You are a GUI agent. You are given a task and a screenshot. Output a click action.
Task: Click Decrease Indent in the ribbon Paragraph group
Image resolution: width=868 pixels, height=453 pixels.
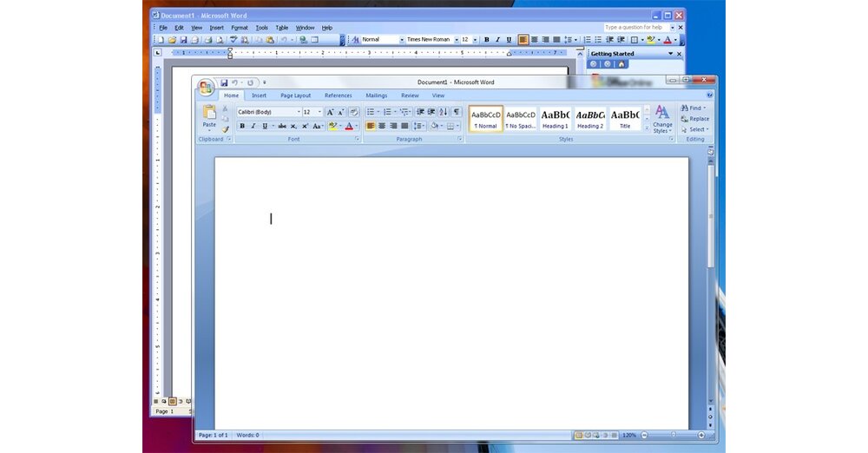pyautogui.click(x=420, y=112)
